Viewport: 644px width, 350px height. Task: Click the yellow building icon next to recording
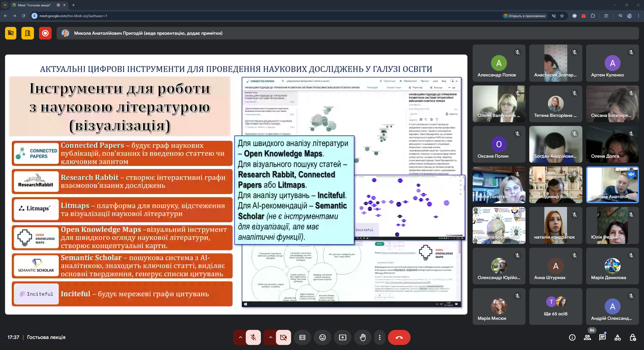point(28,33)
